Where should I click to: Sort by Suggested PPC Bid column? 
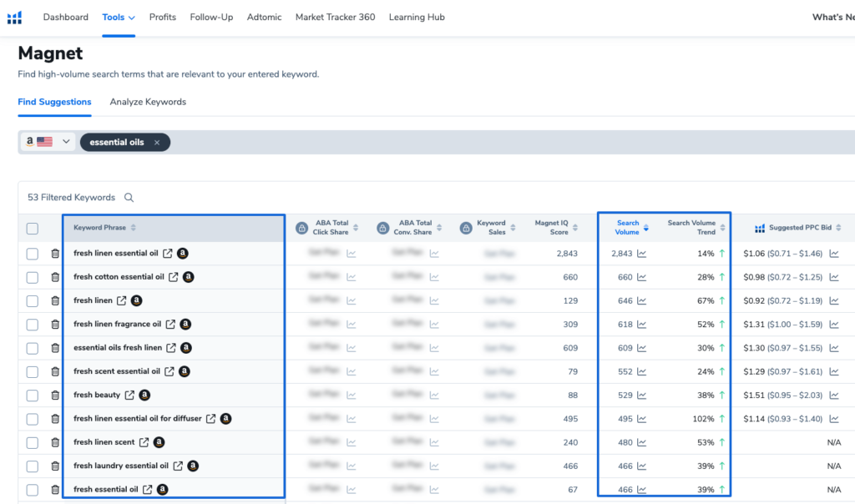(x=838, y=228)
